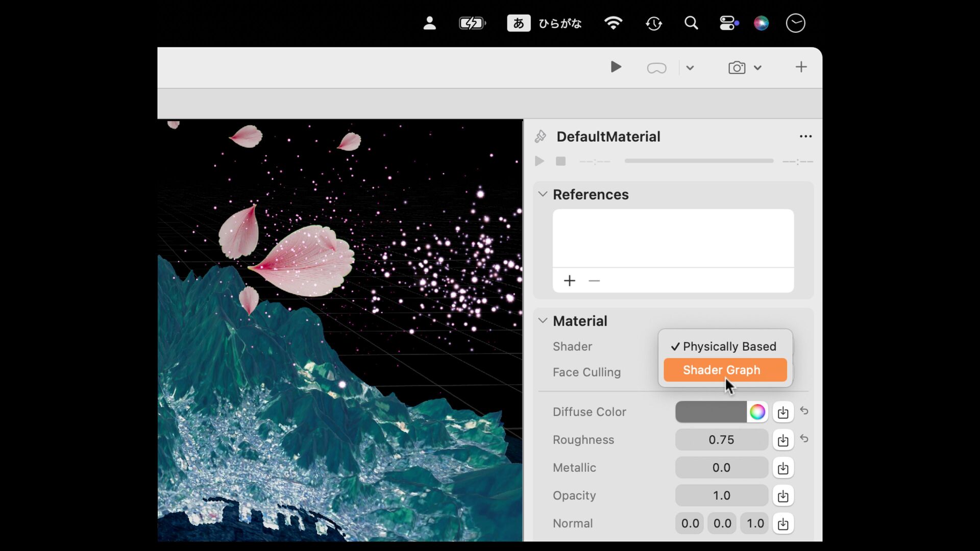This screenshot has height=551, width=980.
Task: Click the Opacity texture import icon
Action: (783, 496)
